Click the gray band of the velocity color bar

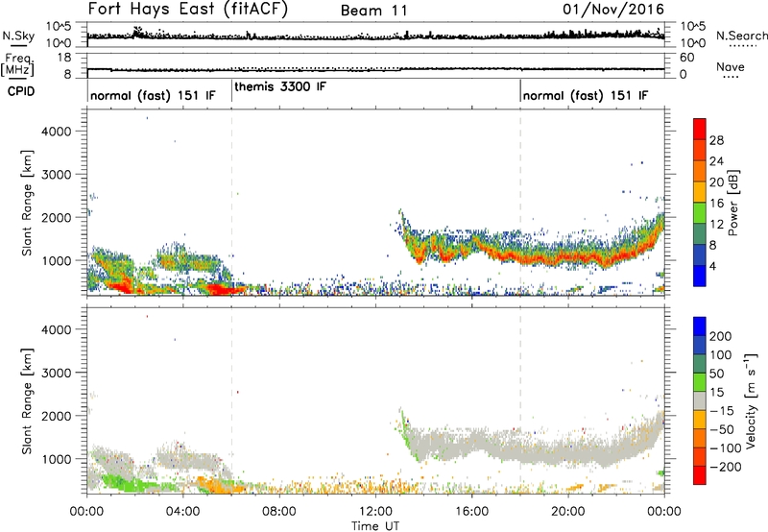coord(700,400)
